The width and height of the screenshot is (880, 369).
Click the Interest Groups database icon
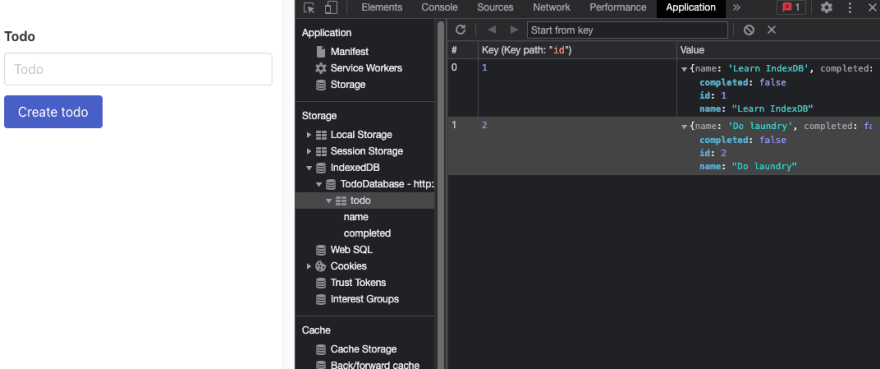tap(321, 299)
